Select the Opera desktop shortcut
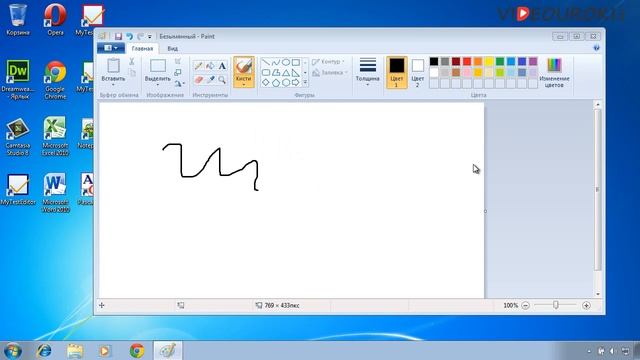640x360 pixels. 55,19
